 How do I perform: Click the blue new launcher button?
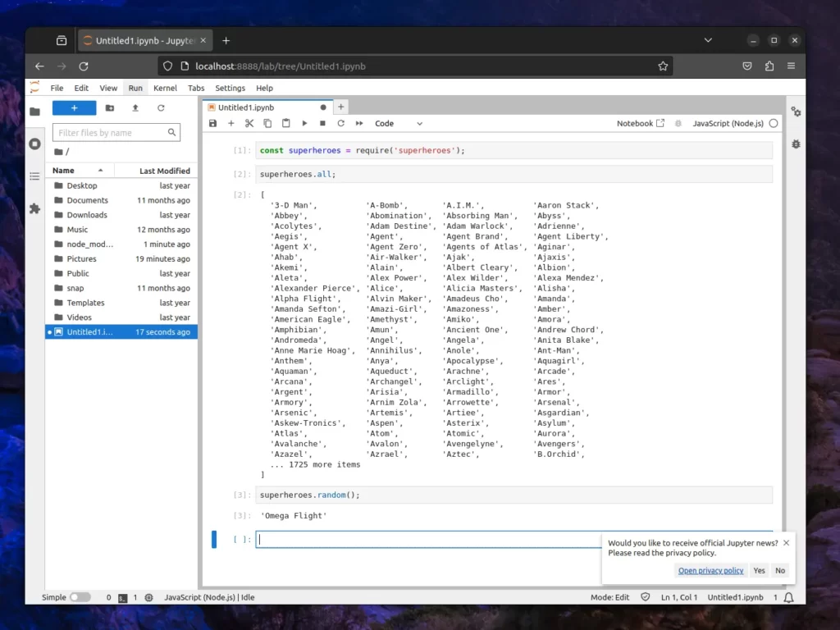[75, 107]
